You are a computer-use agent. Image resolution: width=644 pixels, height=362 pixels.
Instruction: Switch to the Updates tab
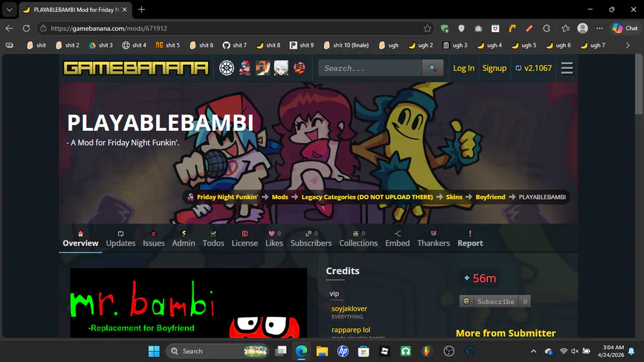click(121, 239)
